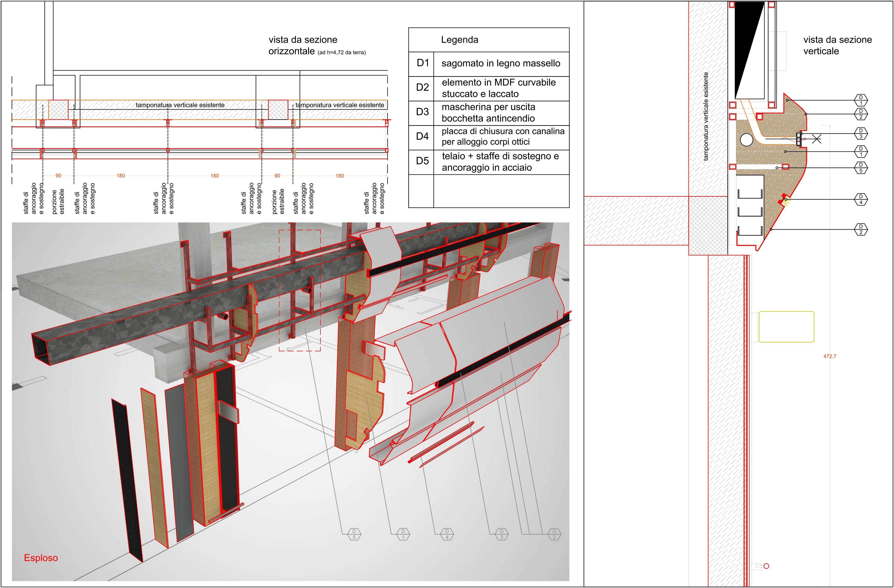894x588 pixels.
Task: Click the D4 hexagon tag under exploded view
Action: (447, 534)
